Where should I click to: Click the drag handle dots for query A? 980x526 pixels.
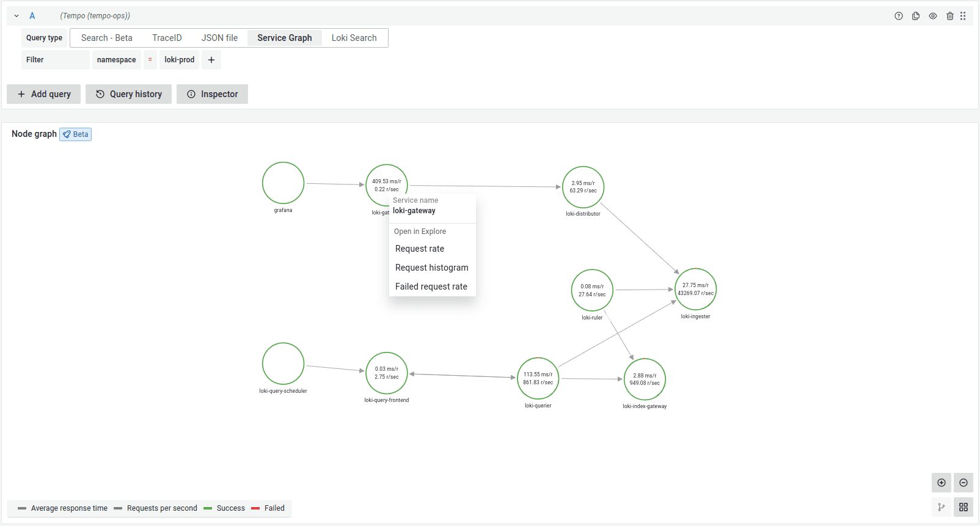[963, 16]
